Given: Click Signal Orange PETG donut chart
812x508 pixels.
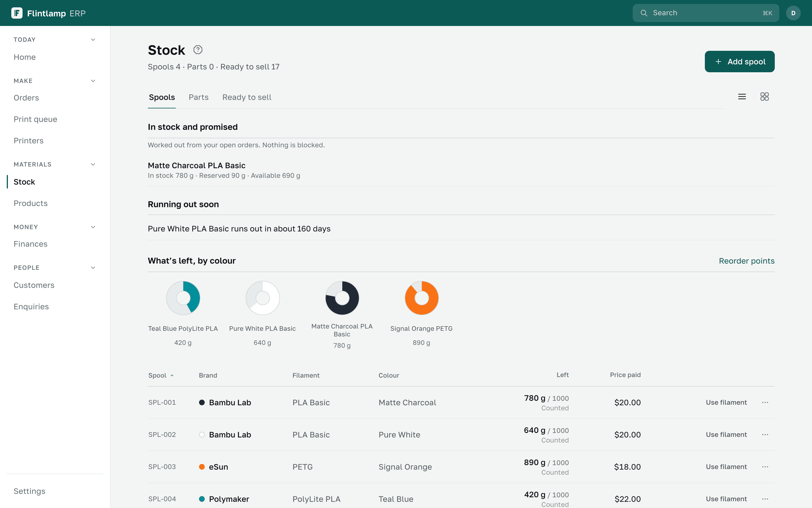Looking at the screenshot, I should tap(422, 298).
